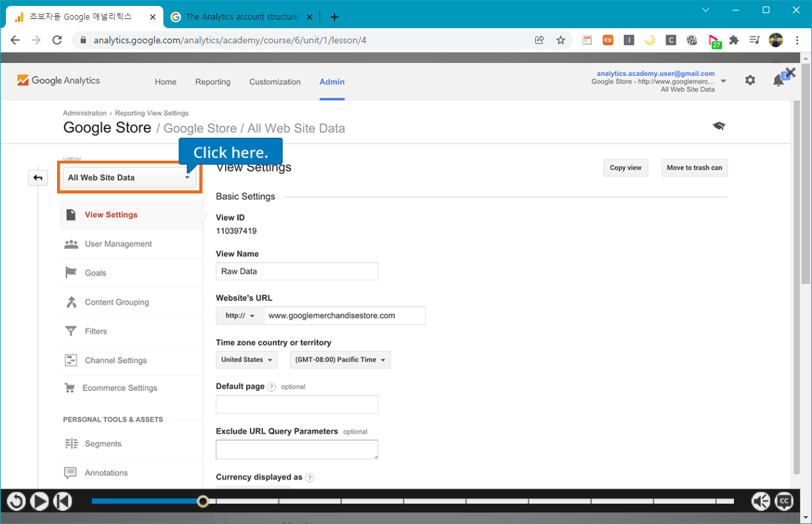Click the orange EX extension icon

(x=608, y=40)
